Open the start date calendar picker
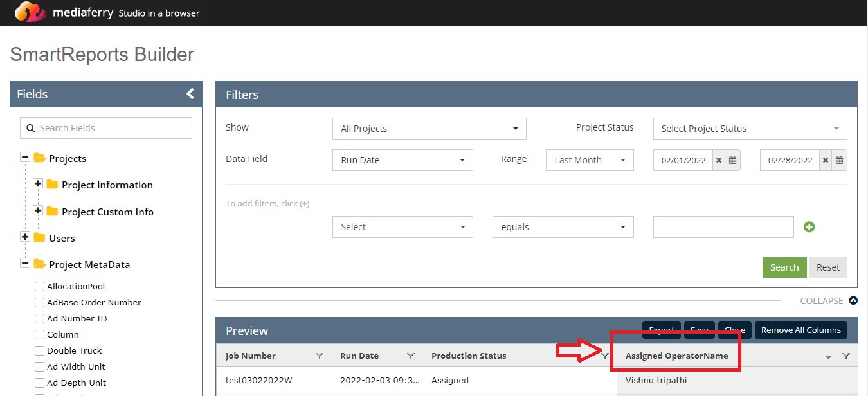Screen dimensions: 868x396 732,160
